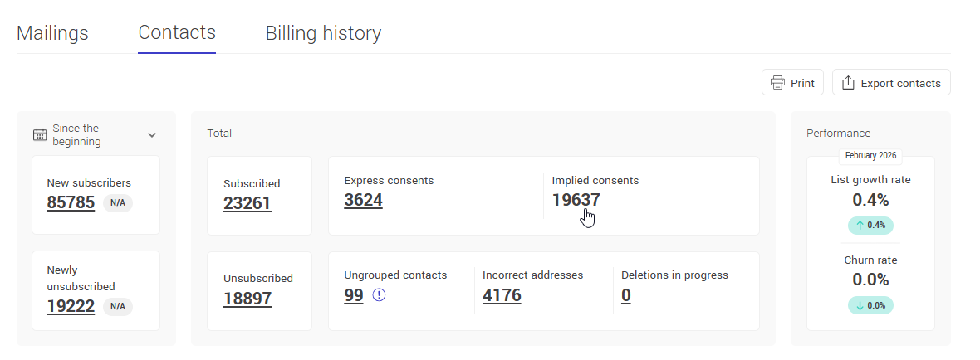View the 23261 subscribed contacts
This screenshot has width=980, height=360.
(x=247, y=203)
